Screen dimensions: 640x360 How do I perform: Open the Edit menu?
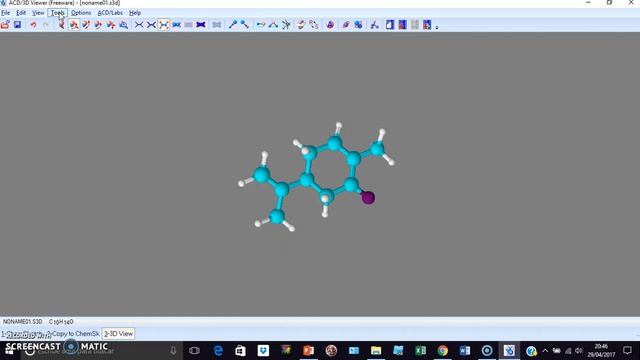point(21,13)
